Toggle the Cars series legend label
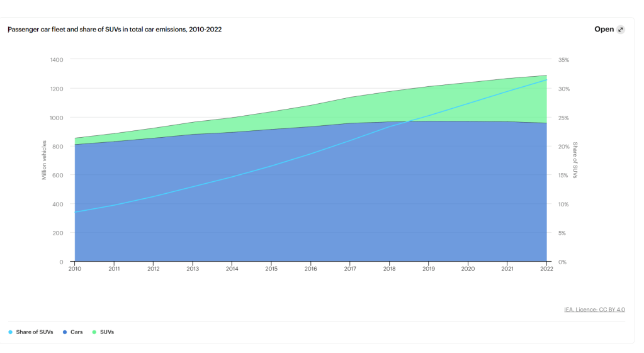This screenshot has width=644, height=353. tap(76, 332)
